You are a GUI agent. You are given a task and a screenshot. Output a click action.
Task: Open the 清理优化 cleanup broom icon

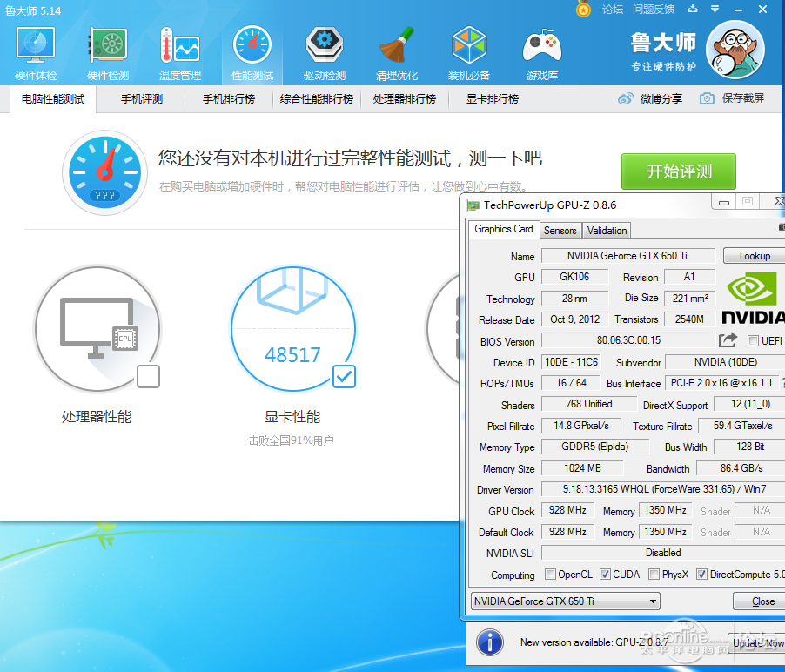click(x=397, y=54)
